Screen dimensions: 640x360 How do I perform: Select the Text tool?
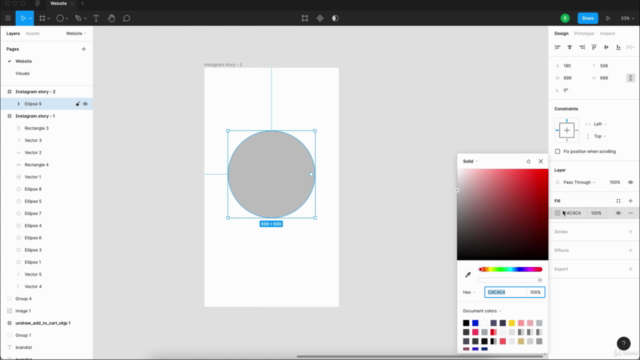pos(96,18)
